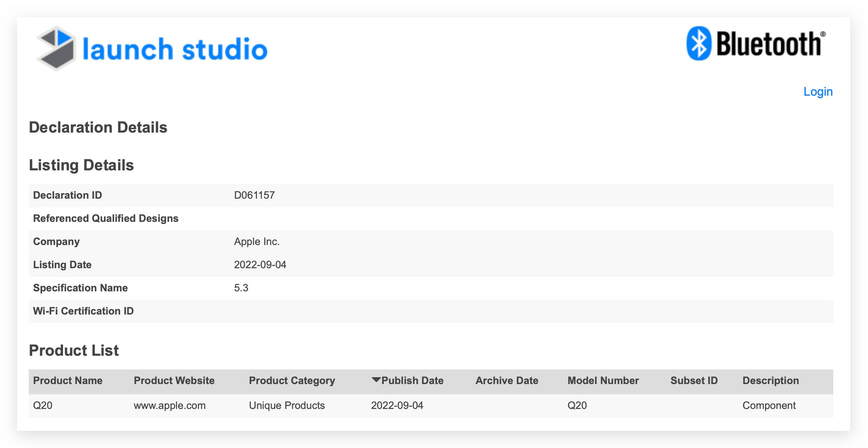The image size is (868, 448).
Task: Click the Launch Studio logo icon
Action: click(x=56, y=48)
